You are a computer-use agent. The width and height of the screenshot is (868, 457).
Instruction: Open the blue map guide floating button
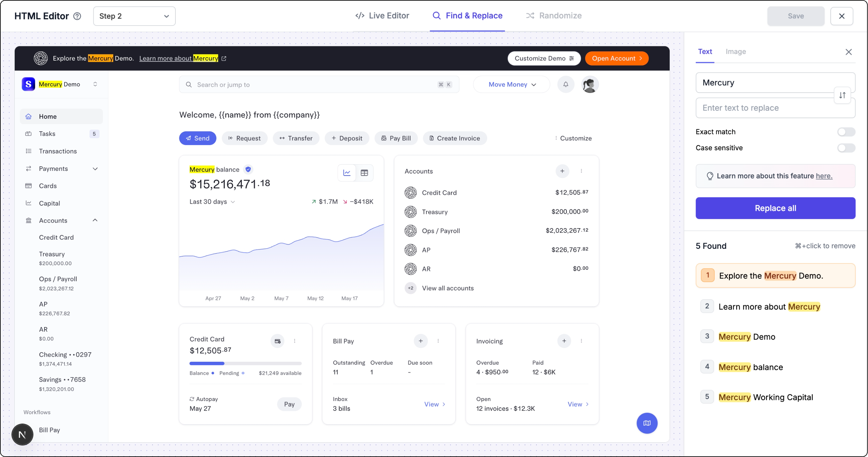647,423
